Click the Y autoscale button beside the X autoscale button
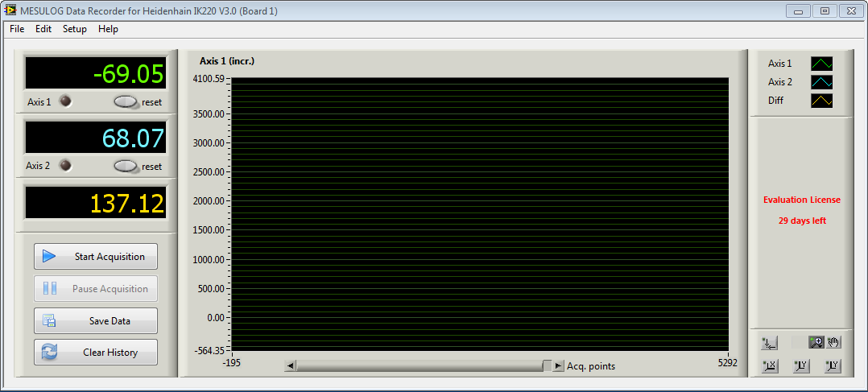This screenshot has width=868, height=392. 801,366
